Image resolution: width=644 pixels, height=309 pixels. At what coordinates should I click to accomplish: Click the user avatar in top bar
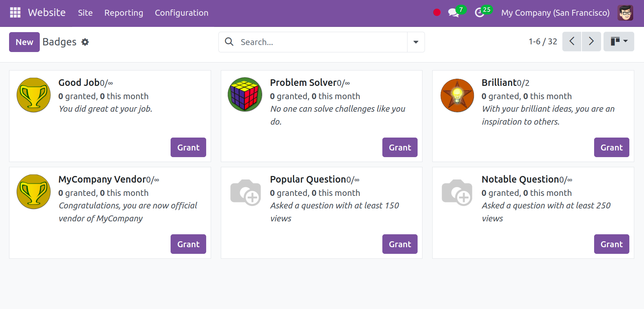click(625, 13)
